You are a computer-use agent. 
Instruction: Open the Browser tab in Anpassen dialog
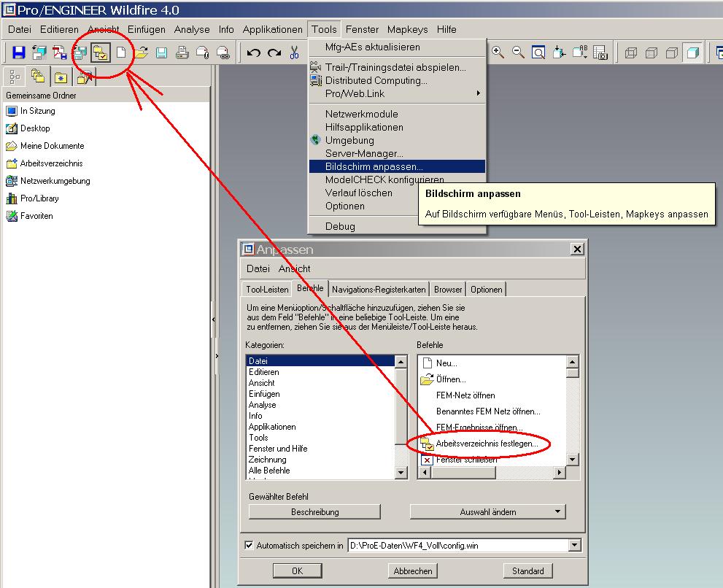pos(448,289)
